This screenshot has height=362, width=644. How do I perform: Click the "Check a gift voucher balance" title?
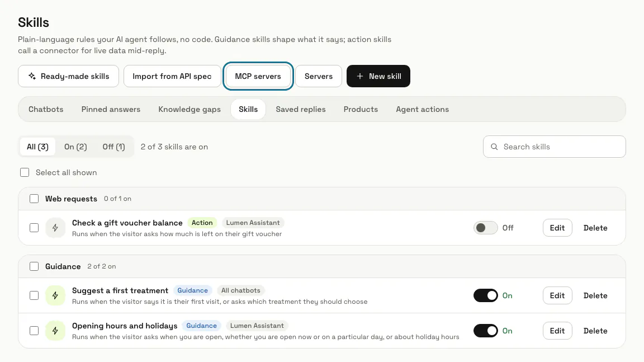click(127, 223)
